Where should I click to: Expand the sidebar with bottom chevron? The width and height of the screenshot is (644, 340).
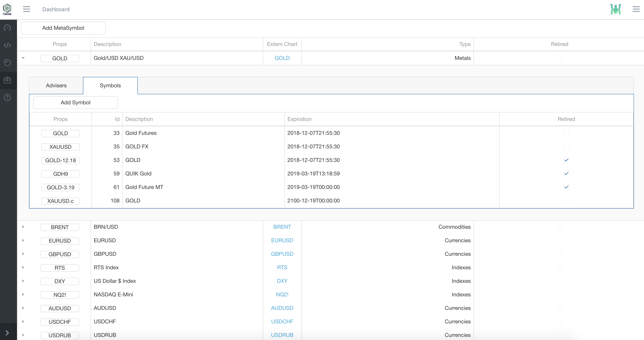click(8, 332)
